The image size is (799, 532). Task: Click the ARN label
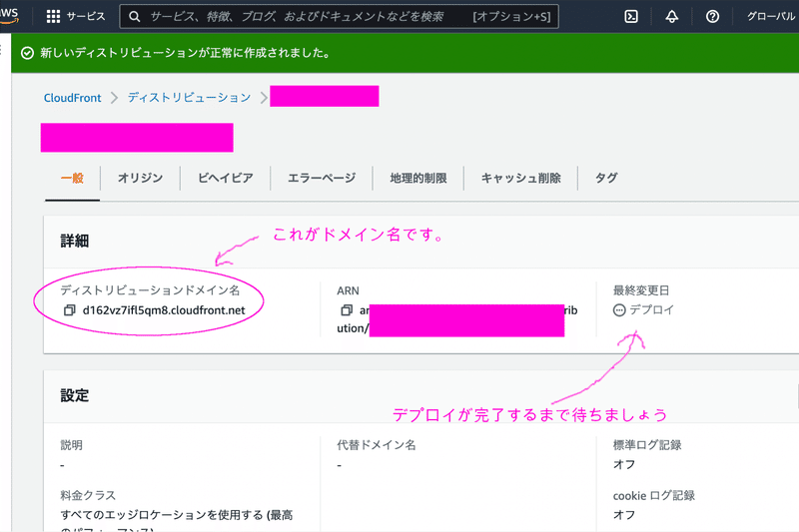point(348,290)
